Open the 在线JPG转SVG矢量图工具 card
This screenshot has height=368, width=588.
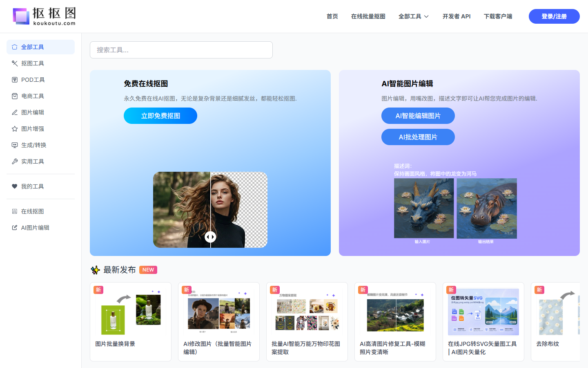483,322
